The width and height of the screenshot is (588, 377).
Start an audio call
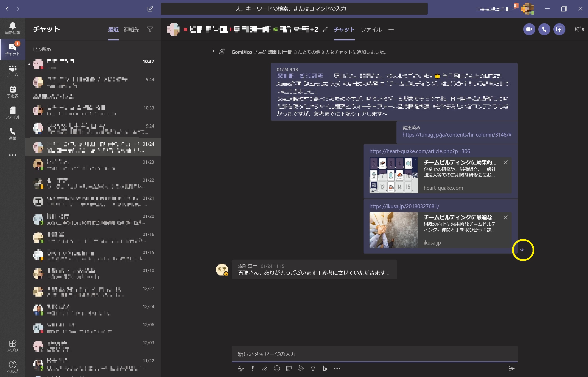coord(544,29)
